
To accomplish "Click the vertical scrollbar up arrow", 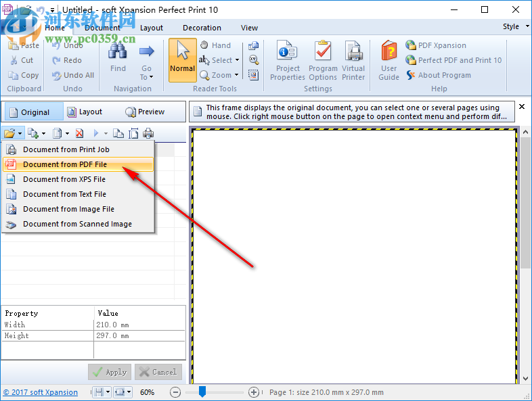I will coord(525,132).
